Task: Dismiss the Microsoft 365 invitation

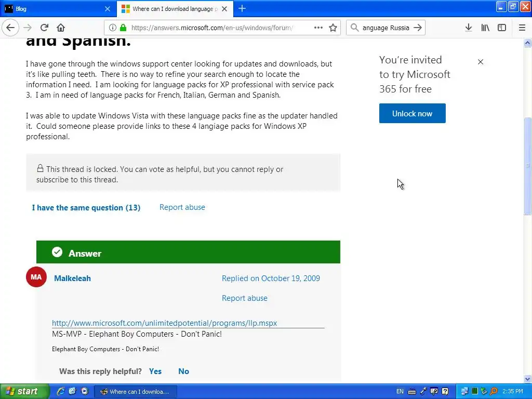Action: point(481,62)
